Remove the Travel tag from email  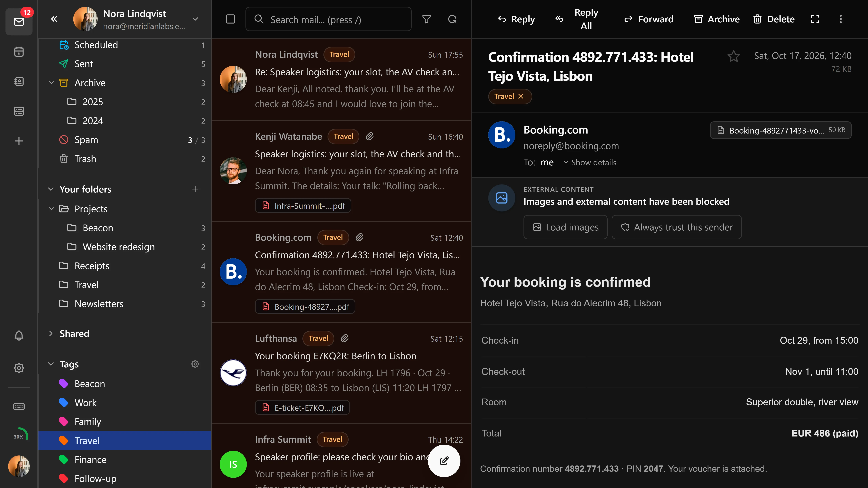click(x=521, y=96)
